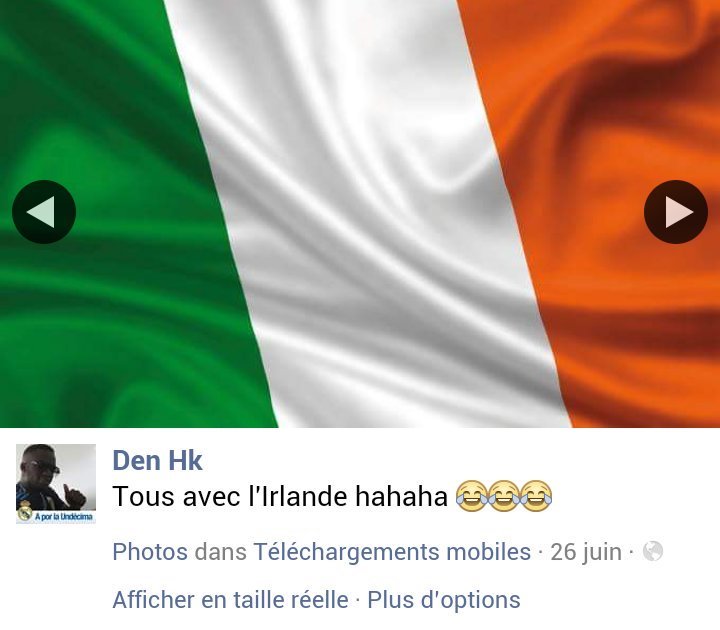Image resolution: width=720 pixels, height=630 pixels.
Task: Click the public globe privacy icon
Action: tap(652, 551)
